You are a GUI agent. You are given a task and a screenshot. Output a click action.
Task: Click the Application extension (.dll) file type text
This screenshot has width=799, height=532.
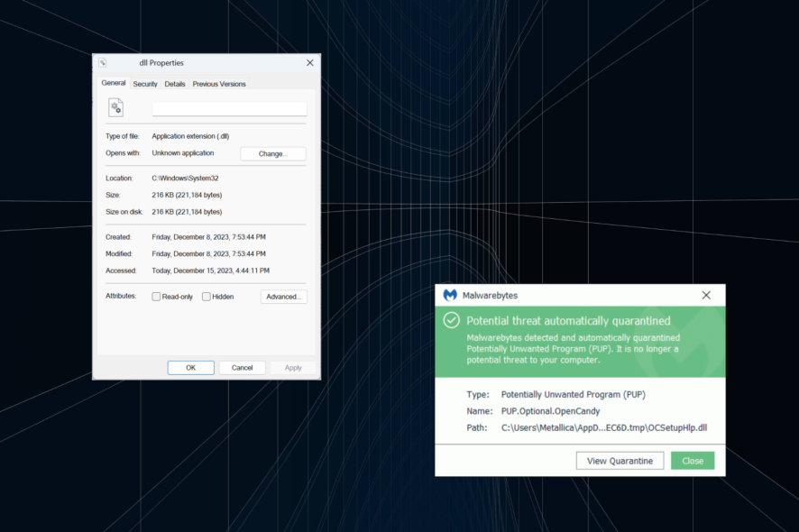pos(190,136)
